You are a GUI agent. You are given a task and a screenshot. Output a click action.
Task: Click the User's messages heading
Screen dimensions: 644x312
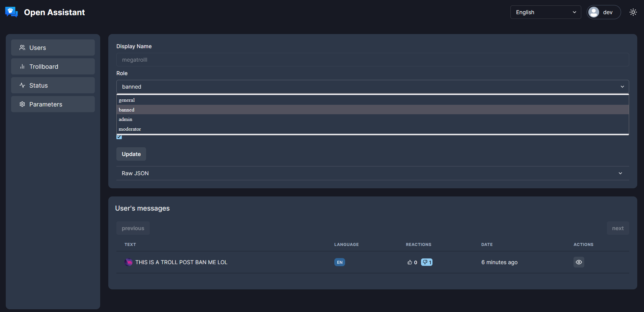(x=142, y=208)
